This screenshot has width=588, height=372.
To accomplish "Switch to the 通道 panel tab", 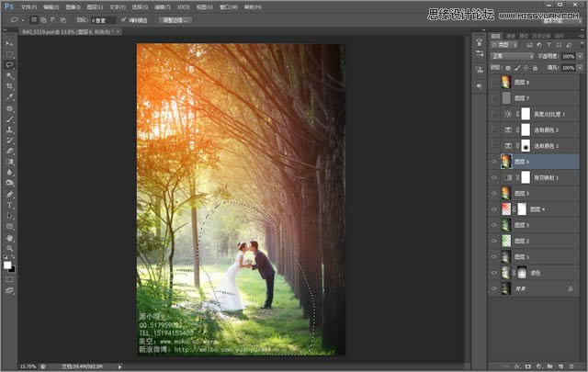I will 511,36.
